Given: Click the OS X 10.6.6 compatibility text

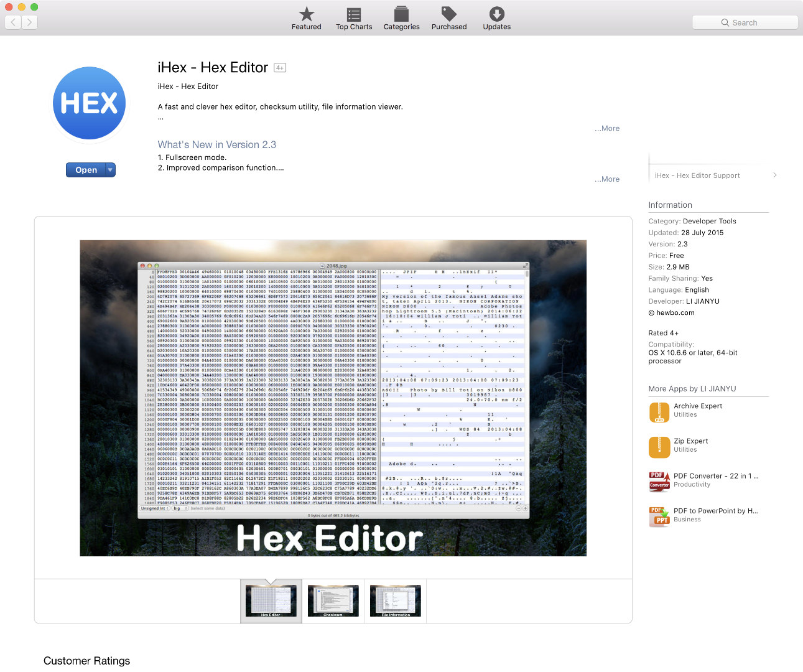Looking at the screenshot, I should (693, 357).
